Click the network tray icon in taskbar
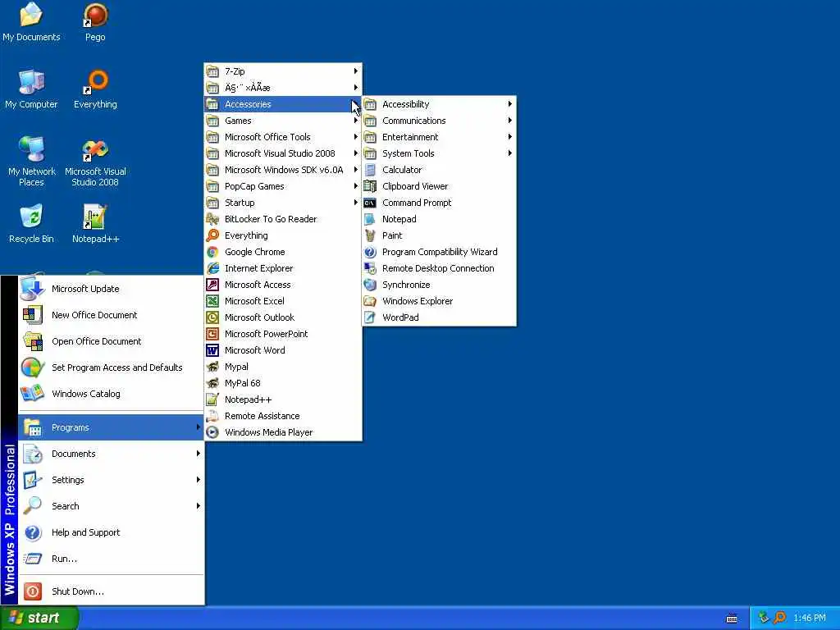840x630 pixels. tap(764, 618)
